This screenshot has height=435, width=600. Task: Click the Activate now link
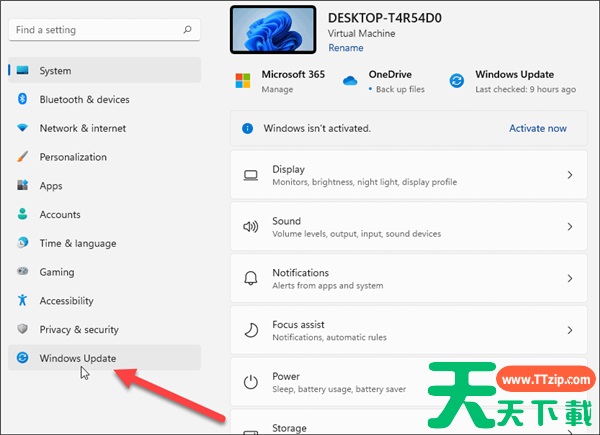[x=538, y=128]
